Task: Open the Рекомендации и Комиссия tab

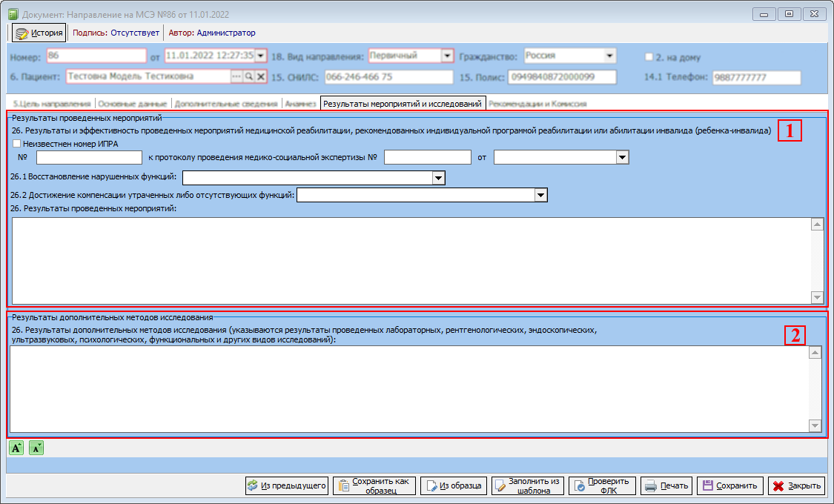Action: [x=537, y=104]
